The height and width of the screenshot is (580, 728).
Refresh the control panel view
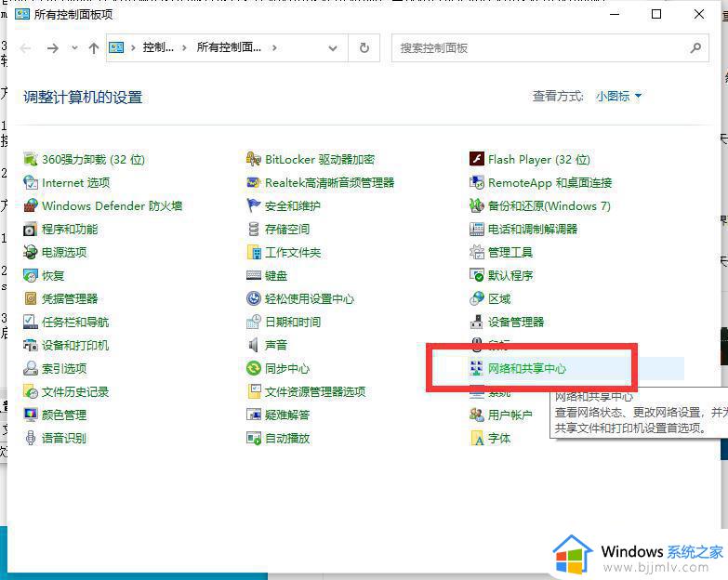[x=364, y=47]
